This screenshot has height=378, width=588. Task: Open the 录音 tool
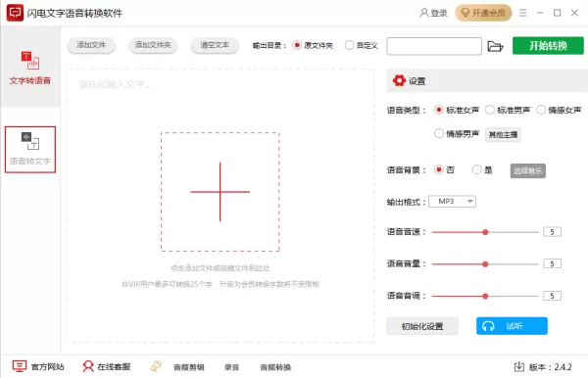[x=231, y=367]
